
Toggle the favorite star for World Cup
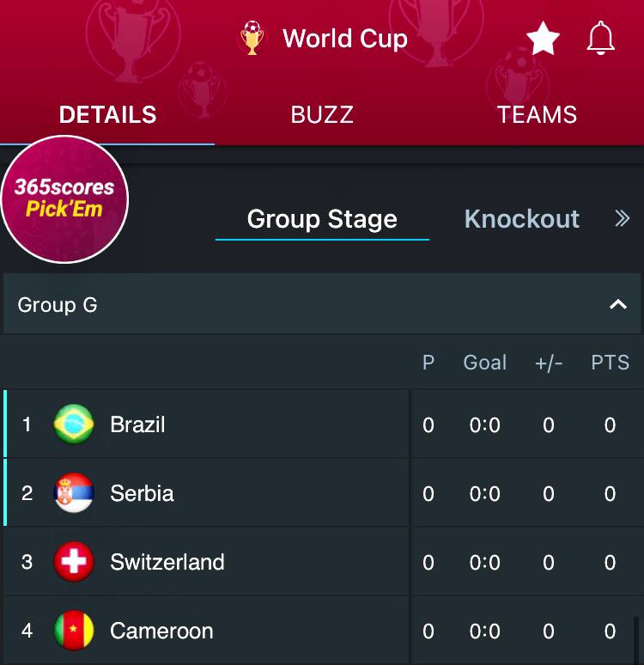point(543,39)
